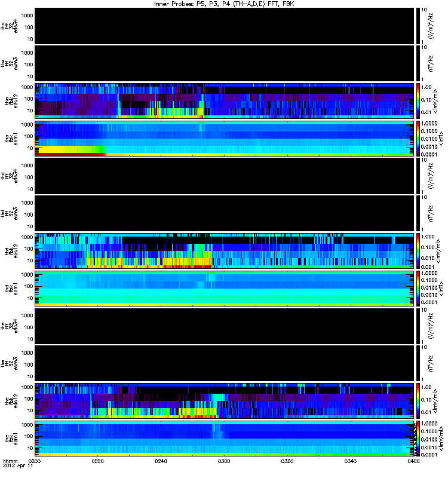The width and height of the screenshot is (448, 478).
Task: Click the 'thd fbk edc12' panel label
Action: click(x=11, y=251)
